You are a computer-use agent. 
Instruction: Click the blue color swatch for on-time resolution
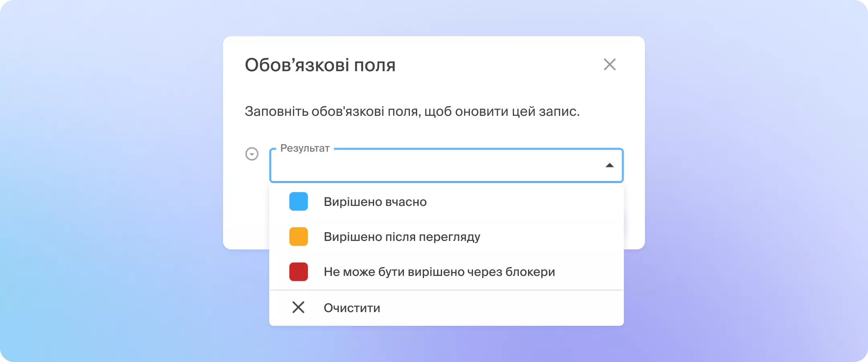[298, 202]
